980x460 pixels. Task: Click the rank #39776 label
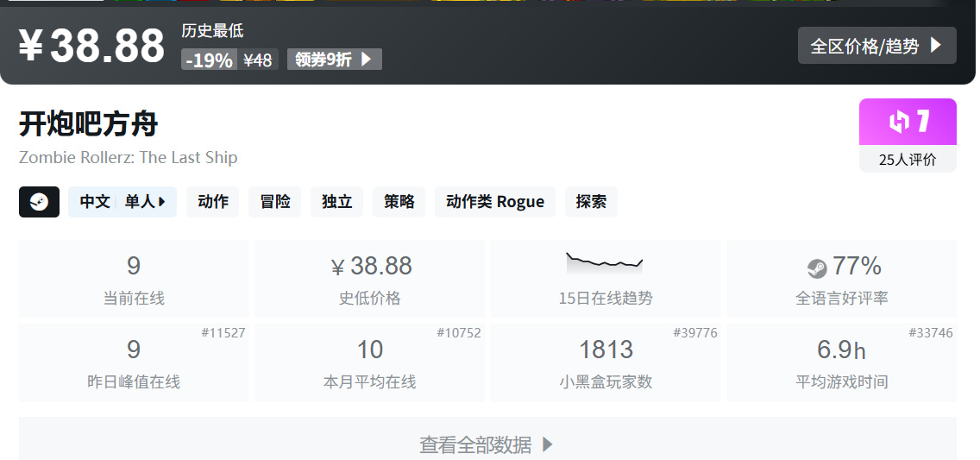click(695, 332)
